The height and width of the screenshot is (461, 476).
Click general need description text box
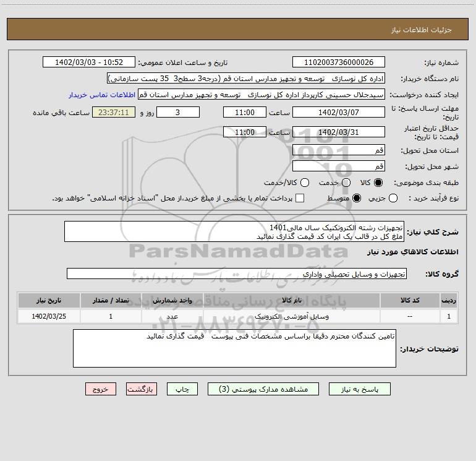[234, 231]
